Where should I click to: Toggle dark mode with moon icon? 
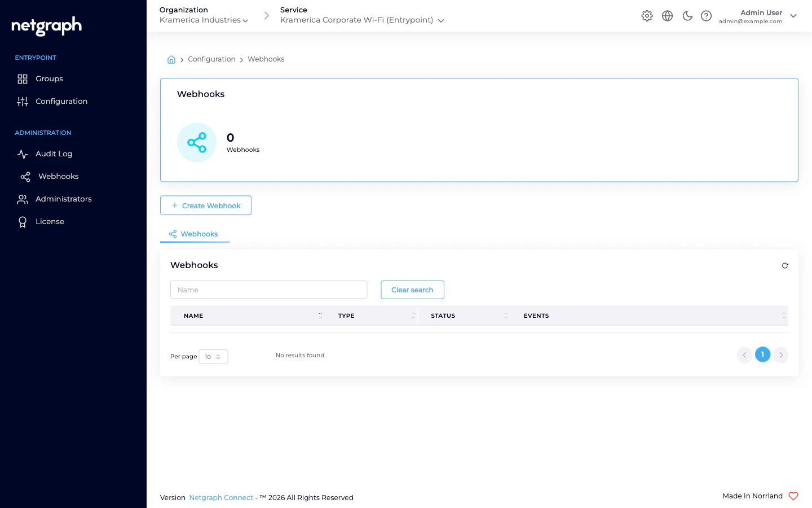pyautogui.click(x=687, y=16)
